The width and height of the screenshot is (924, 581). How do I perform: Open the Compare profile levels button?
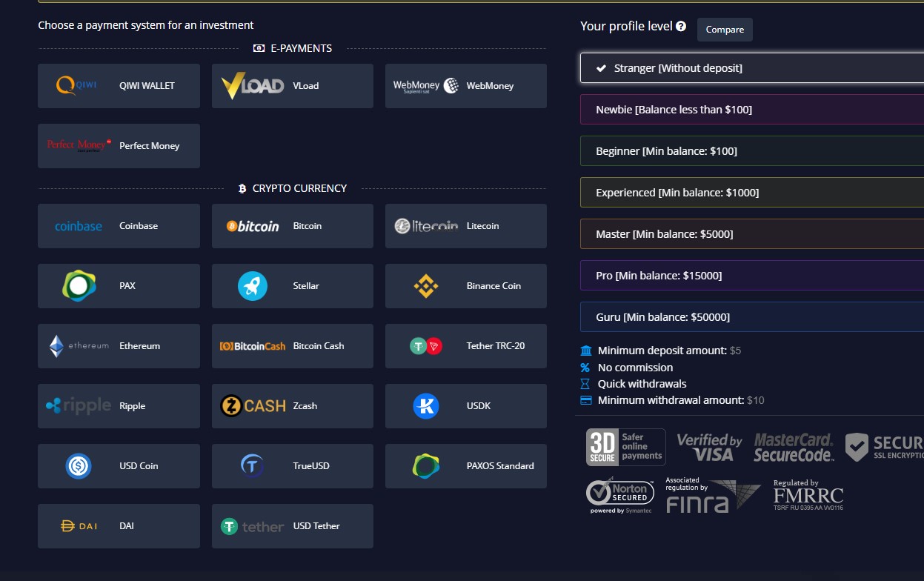tap(725, 30)
